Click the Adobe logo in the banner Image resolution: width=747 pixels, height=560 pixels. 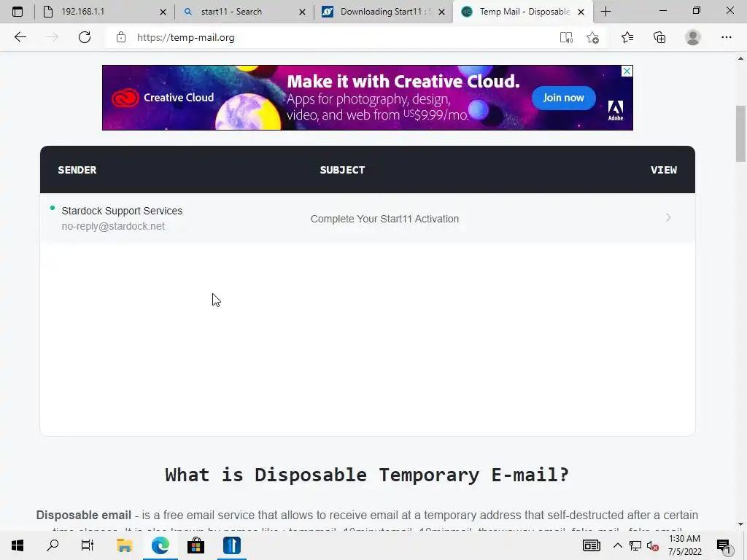point(616,110)
